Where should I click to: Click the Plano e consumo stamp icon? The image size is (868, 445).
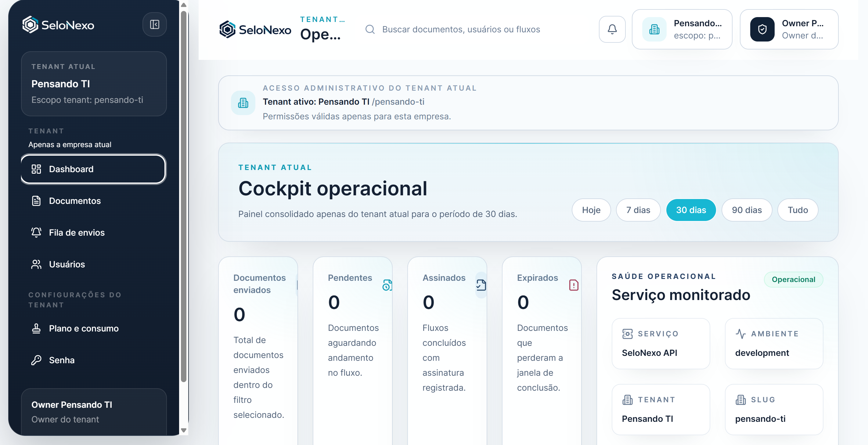(36, 328)
